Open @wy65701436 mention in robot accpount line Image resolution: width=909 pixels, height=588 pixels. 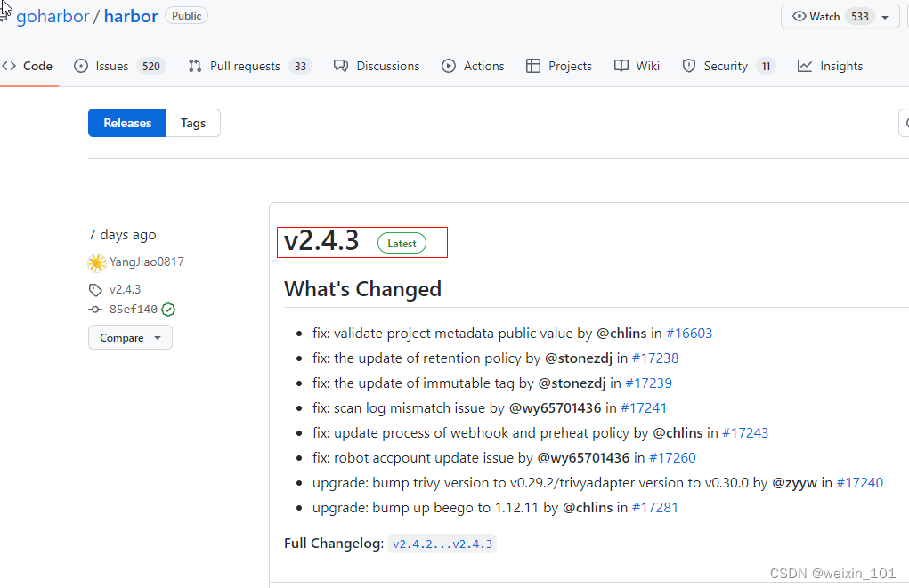[583, 457]
